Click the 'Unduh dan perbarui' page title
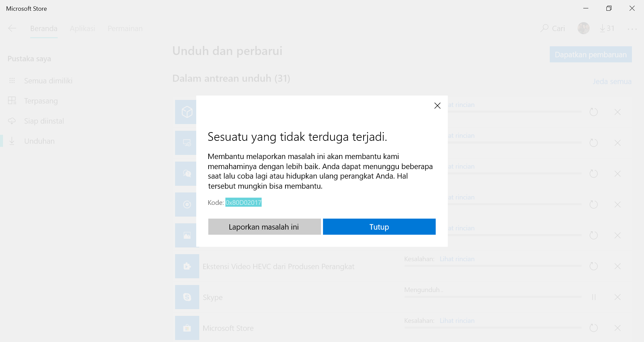This screenshot has height=342, width=644. (x=227, y=51)
